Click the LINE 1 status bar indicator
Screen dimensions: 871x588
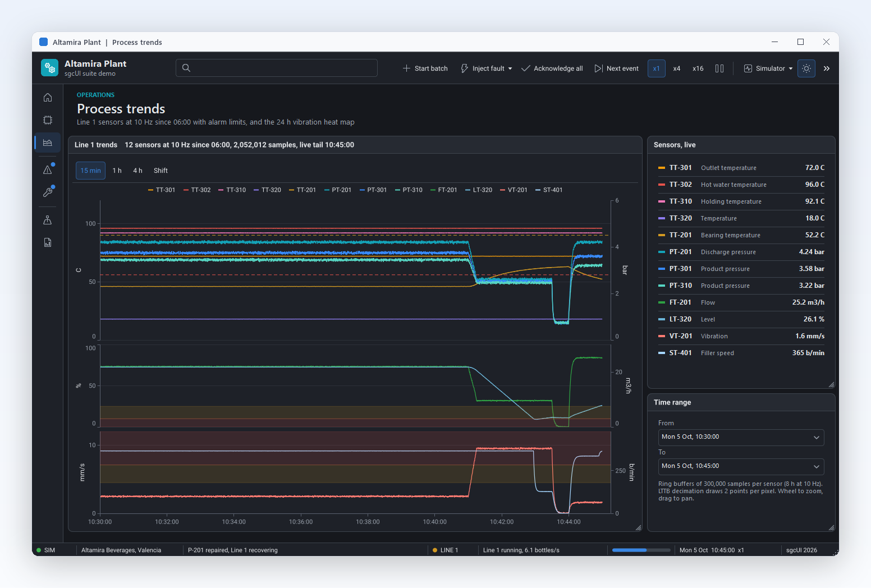pos(446,550)
